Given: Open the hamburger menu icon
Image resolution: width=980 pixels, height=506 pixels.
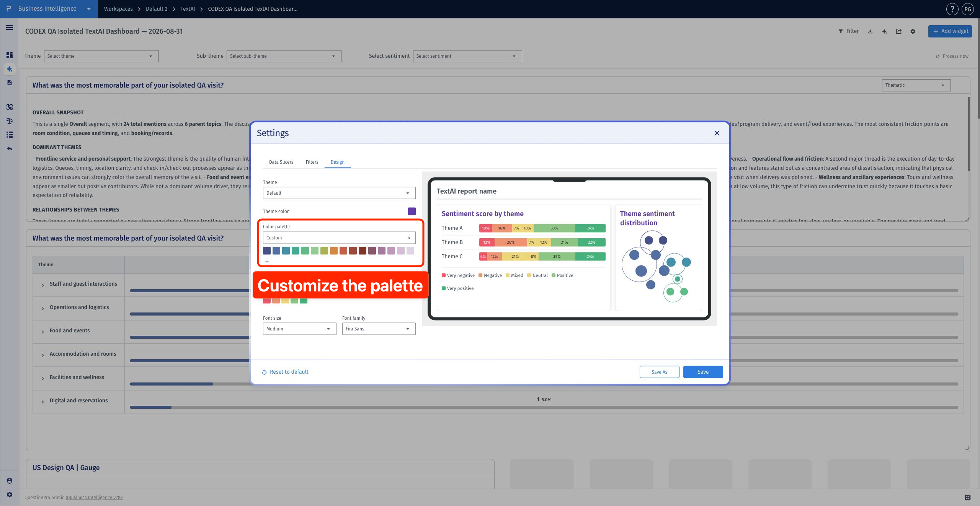Looking at the screenshot, I should tap(10, 28).
